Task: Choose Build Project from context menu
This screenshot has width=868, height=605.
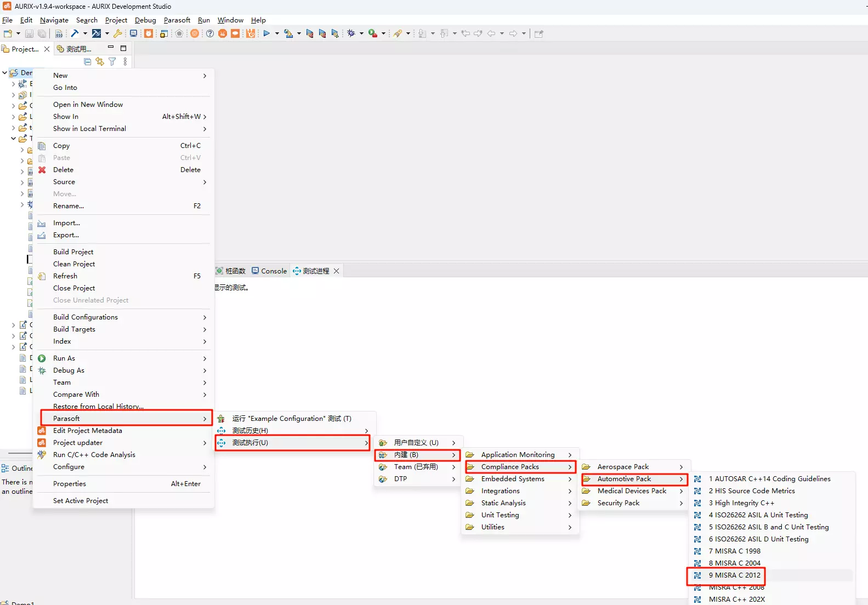Action: [x=73, y=252]
